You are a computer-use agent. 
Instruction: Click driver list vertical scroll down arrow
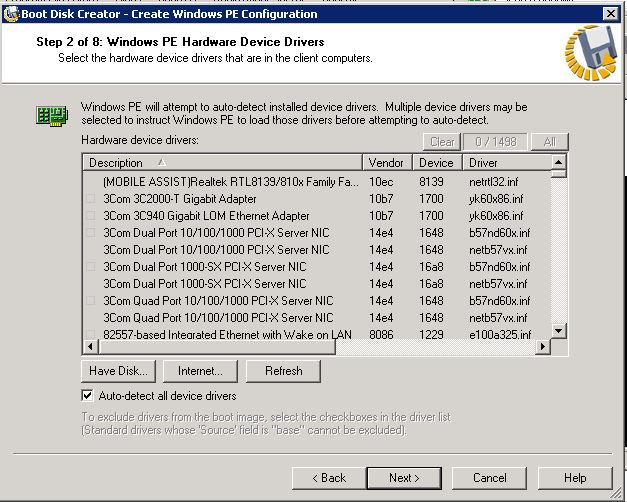558,331
